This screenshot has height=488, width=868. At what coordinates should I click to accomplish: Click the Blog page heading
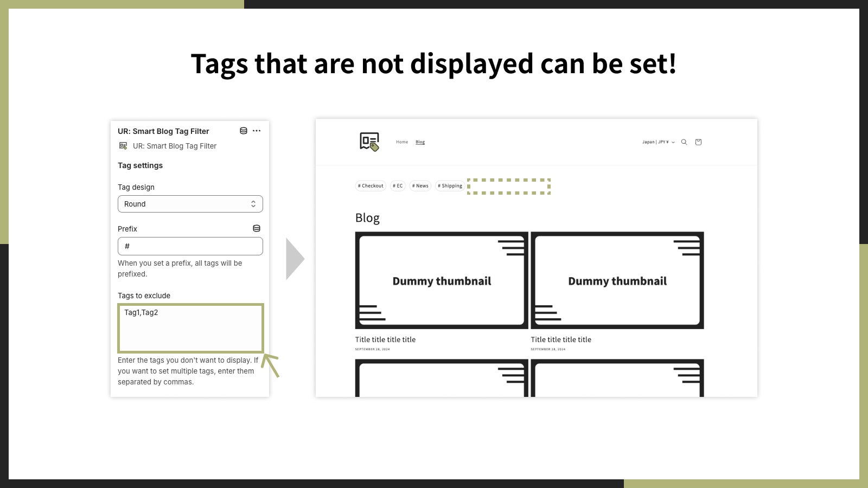[x=367, y=218]
